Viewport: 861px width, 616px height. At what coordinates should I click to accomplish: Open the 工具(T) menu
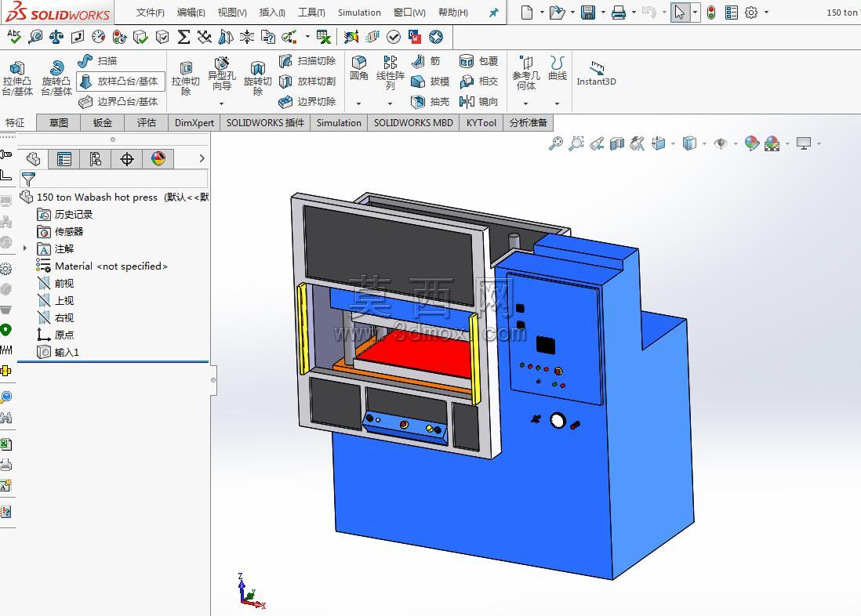(x=311, y=12)
